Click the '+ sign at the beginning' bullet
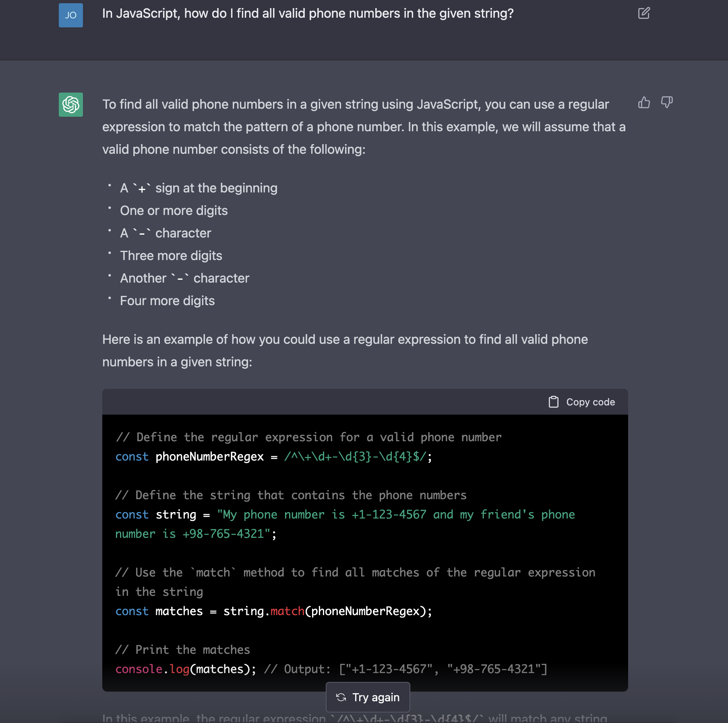 tap(199, 188)
